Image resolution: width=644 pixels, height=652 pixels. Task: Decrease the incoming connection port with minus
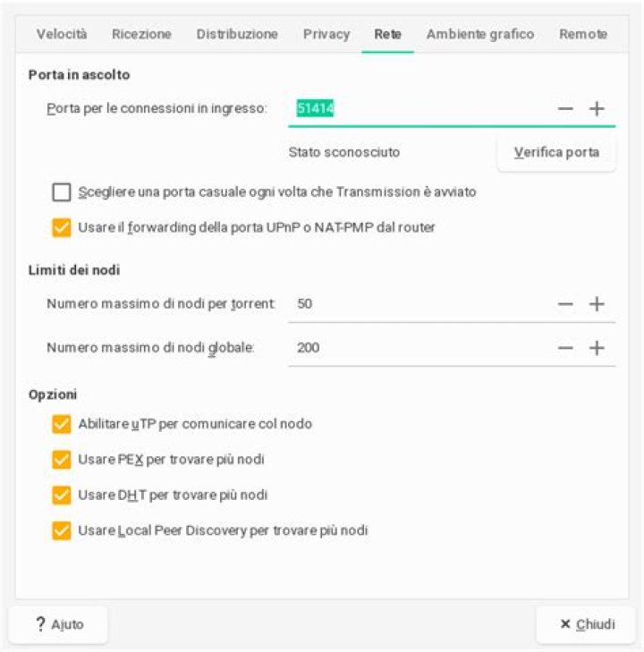pyautogui.click(x=565, y=109)
